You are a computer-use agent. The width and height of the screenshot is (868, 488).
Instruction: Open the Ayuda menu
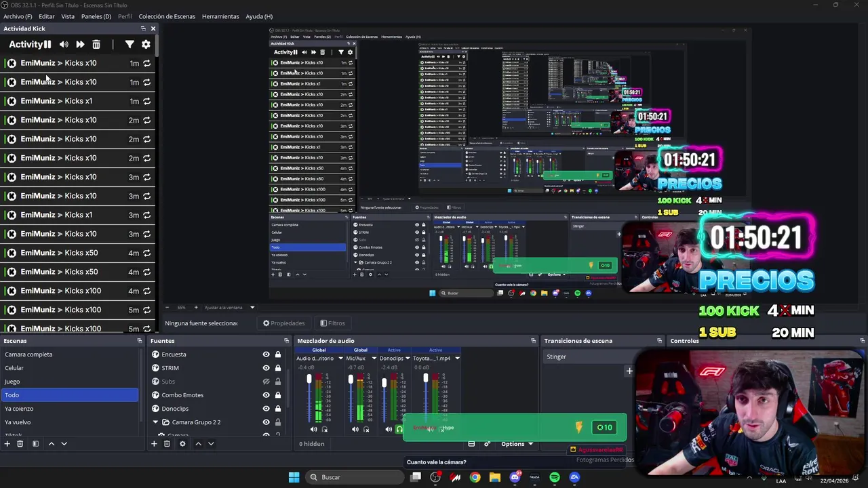click(x=259, y=16)
